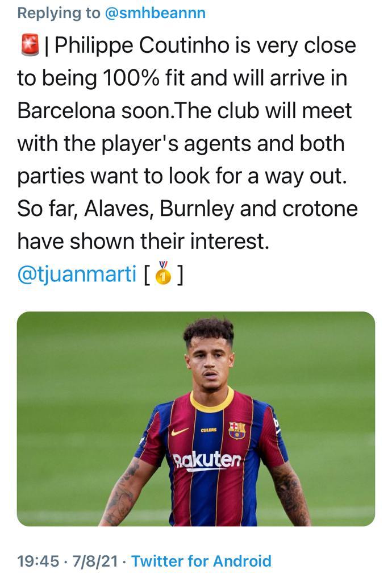Click the red siren emoji
392x582 pixels.
(28, 45)
